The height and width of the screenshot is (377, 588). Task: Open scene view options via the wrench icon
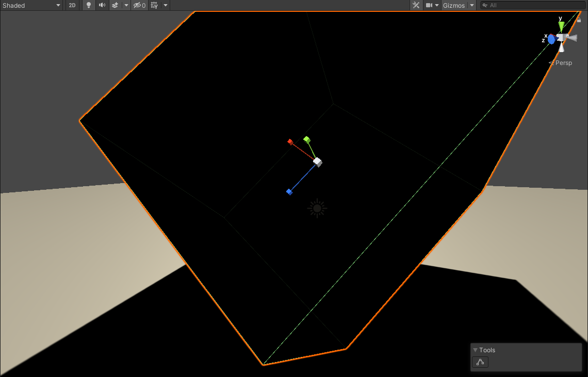pyautogui.click(x=416, y=5)
